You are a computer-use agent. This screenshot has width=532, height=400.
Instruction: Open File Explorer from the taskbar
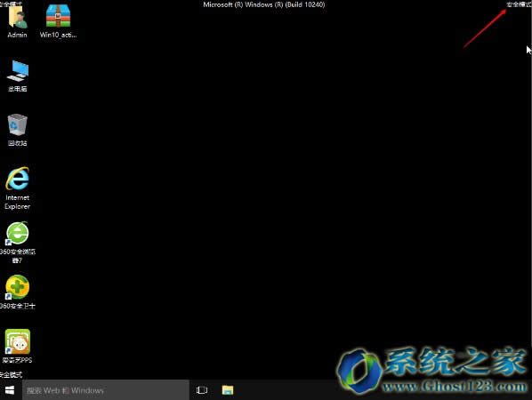coord(228,390)
